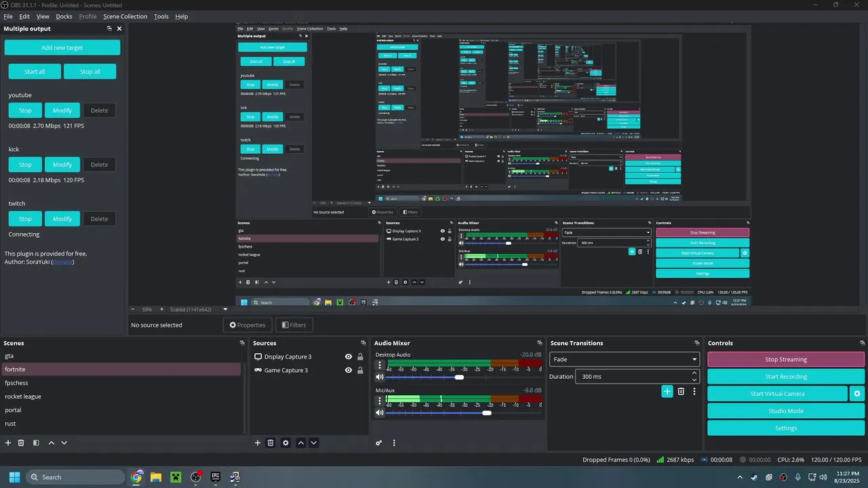Open the Help menu
Image resolution: width=868 pixels, height=488 pixels.
point(182,16)
